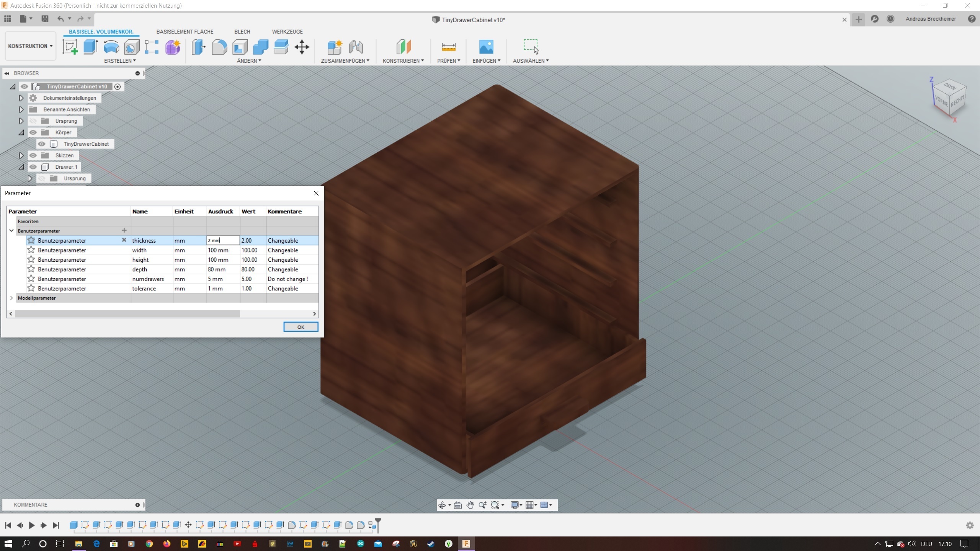This screenshot has width=980, height=551.
Task: Click the timeline Play button
Action: click(x=32, y=525)
